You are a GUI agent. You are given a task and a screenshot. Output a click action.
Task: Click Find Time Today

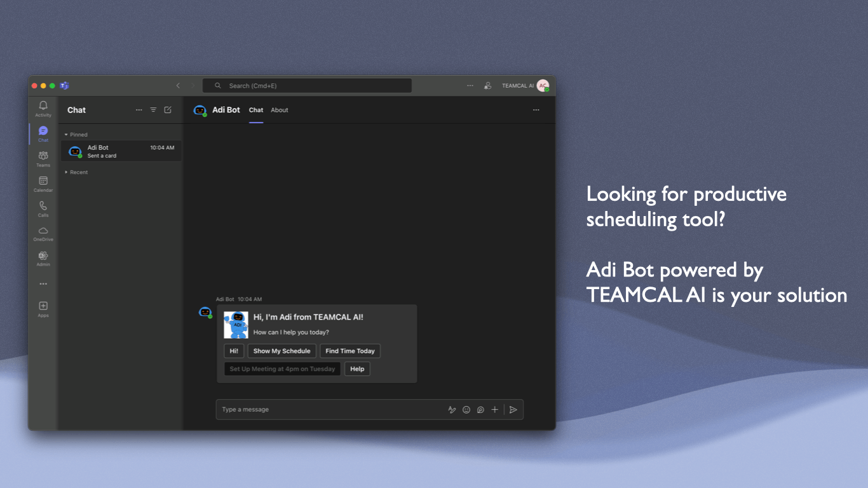(350, 351)
